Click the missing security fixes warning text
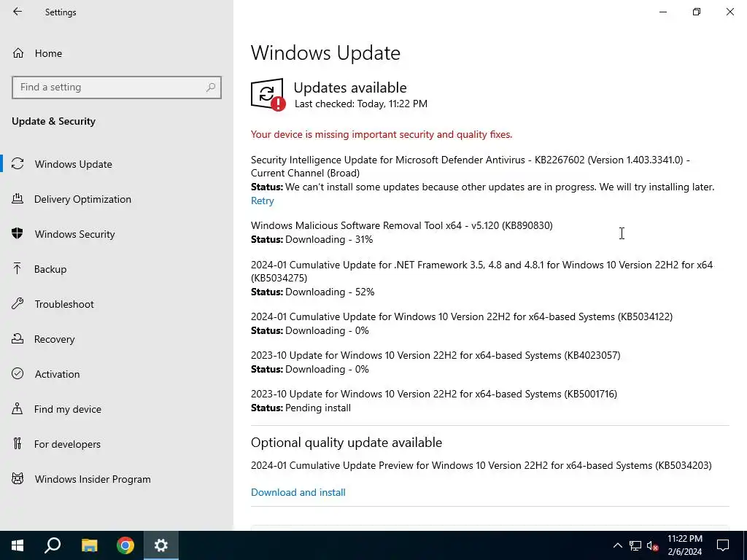 (x=382, y=134)
